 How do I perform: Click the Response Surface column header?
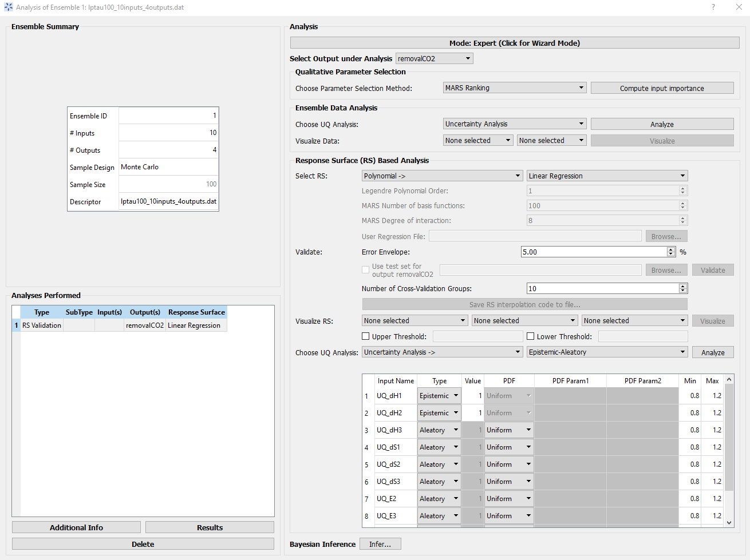pyautogui.click(x=196, y=312)
